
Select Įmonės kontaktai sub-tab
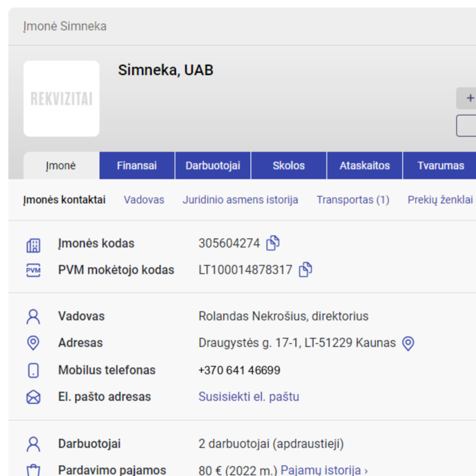click(64, 200)
